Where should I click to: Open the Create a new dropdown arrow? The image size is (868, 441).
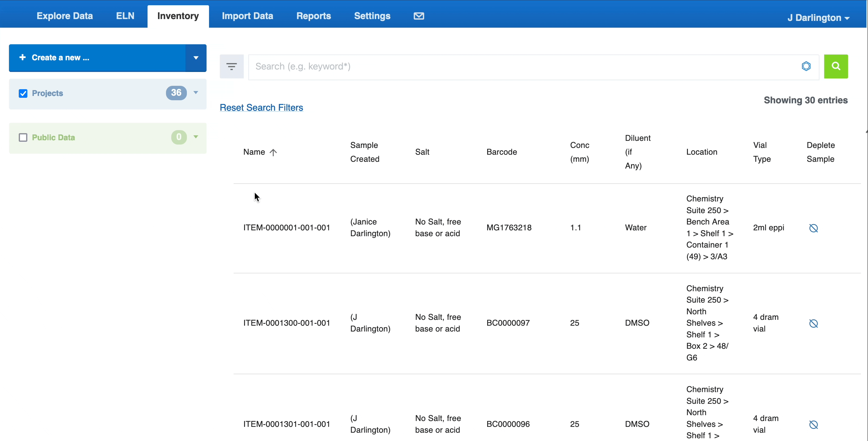(196, 58)
